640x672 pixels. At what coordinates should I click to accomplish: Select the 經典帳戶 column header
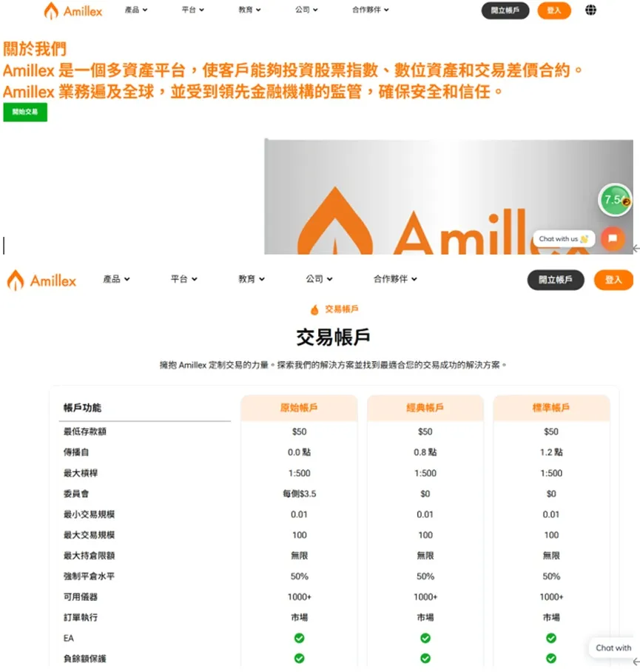point(425,408)
